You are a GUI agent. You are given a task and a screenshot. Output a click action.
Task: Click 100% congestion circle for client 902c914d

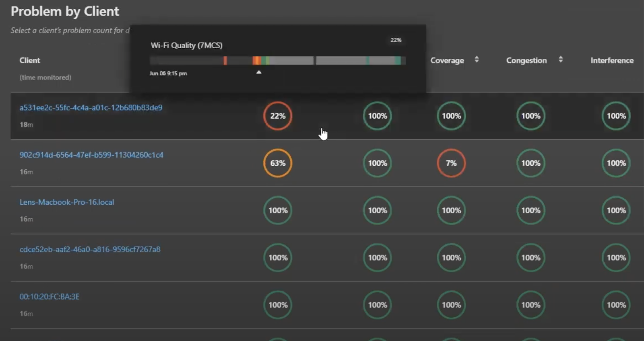[x=530, y=163]
